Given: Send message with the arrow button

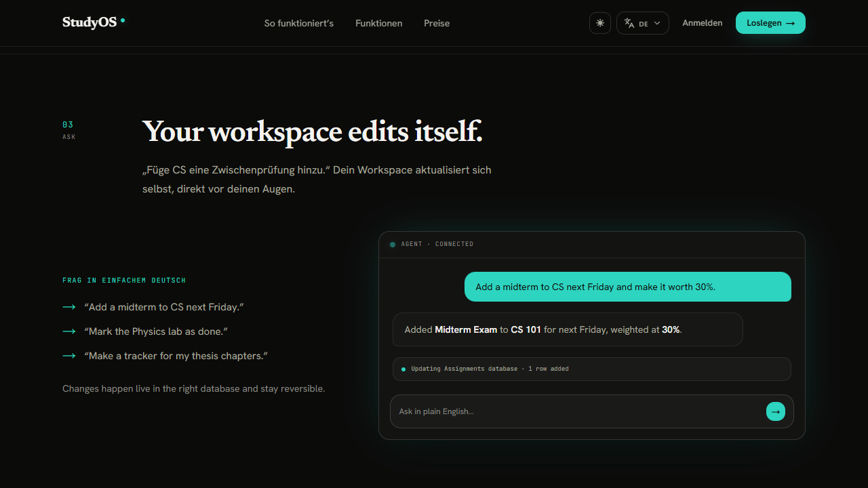Looking at the screenshot, I should coord(776,411).
